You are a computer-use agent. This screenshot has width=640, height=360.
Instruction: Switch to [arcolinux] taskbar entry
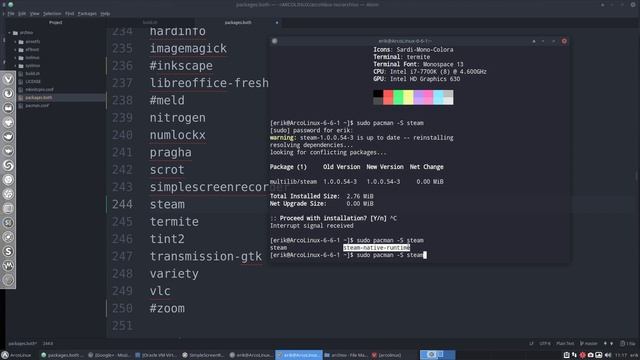click(387, 355)
